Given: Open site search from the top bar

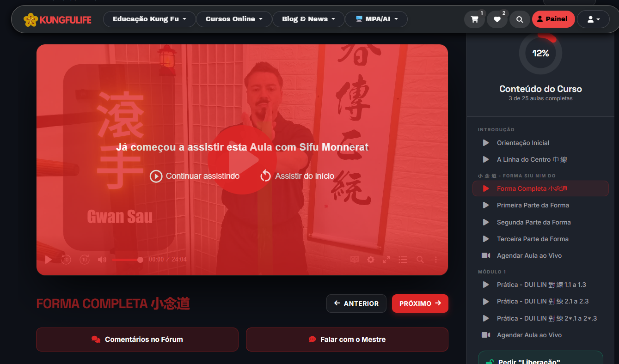Looking at the screenshot, I should tap(520, 19).
